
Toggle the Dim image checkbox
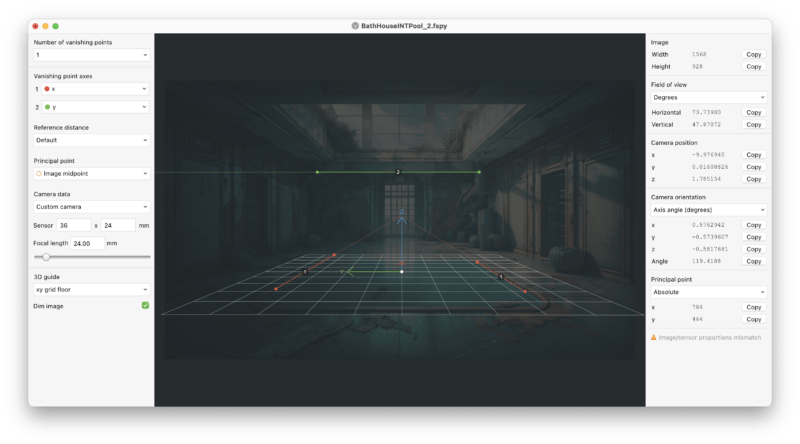click(145, 305)
